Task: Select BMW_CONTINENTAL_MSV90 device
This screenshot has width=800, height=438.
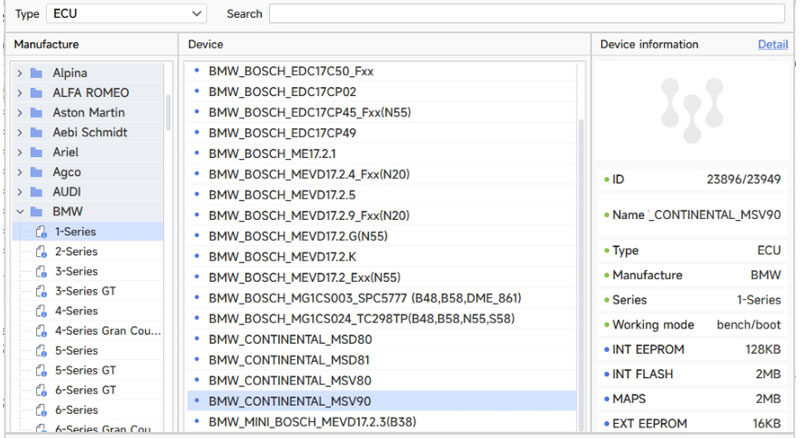Action: [382, 401]
